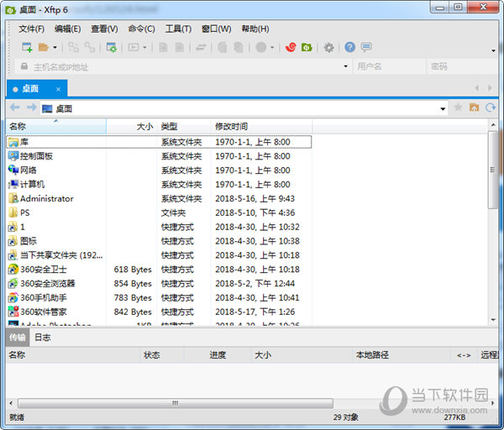
Task: Click the star bookmark icon
Action: click(x=458, y=107)
